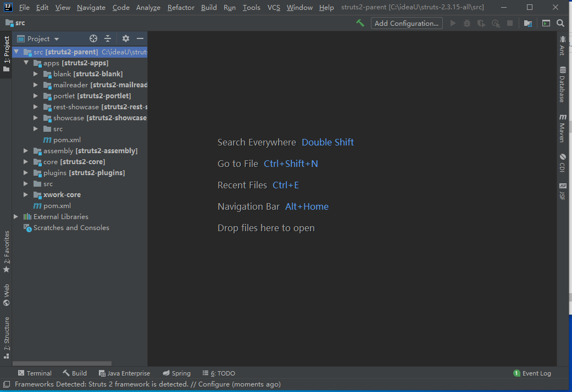Open Search Everywhere magnifier icon
The height and width of the screenshot is (392, 572).
pyautogui.click(x=560, y=24)
